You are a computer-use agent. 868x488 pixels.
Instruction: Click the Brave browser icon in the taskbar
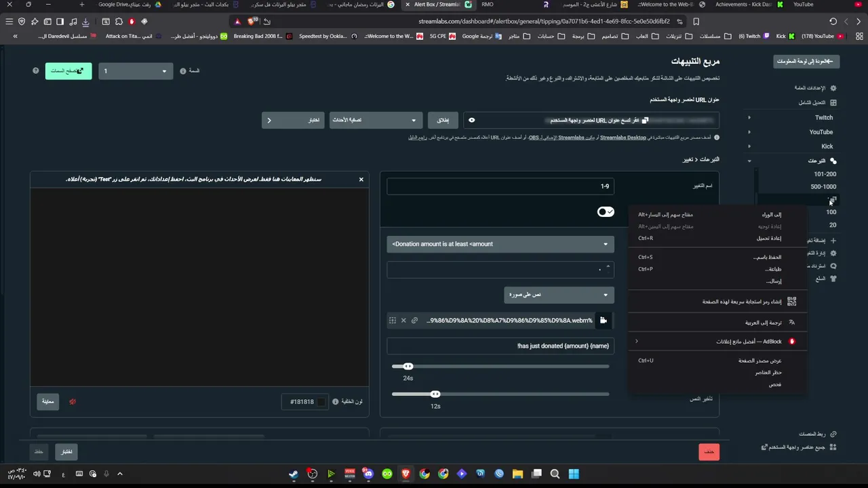pos(406,474)
